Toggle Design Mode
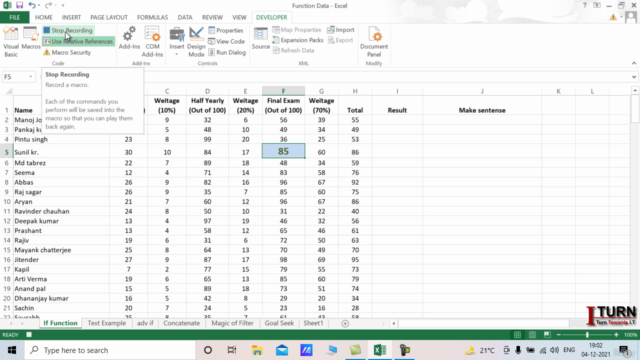The width and height of the screenshot is (640, 360). coord(196,42)
